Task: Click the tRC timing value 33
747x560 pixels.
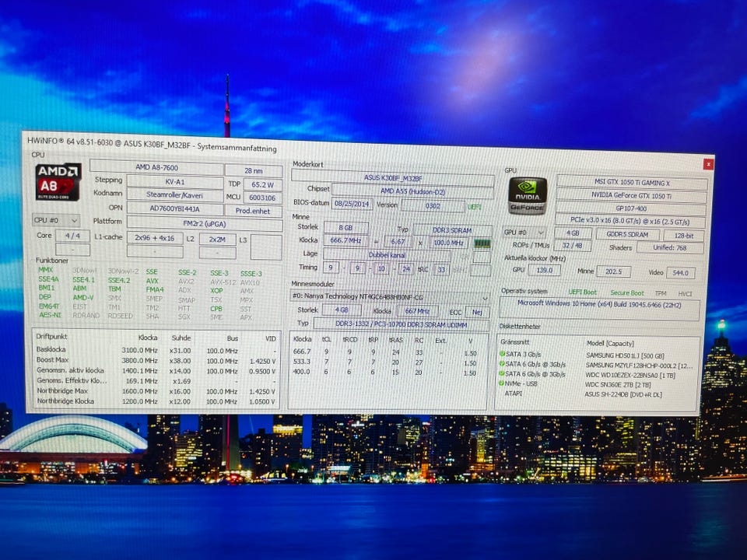Action: click(442, 270)
